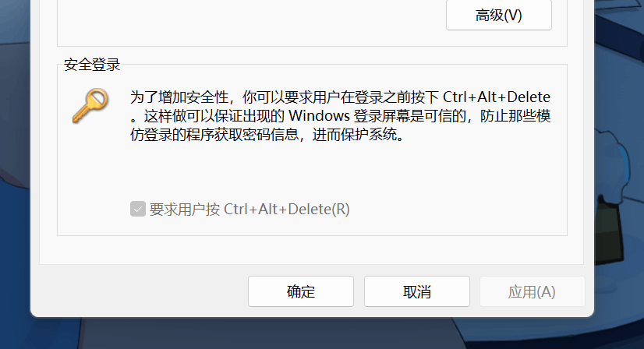The height and width of the screenshot is (349, 644).
Task: Click Ctrl+Alt+Delete text in the first description line
Action: pyautogui.click(x=497, y=97)
